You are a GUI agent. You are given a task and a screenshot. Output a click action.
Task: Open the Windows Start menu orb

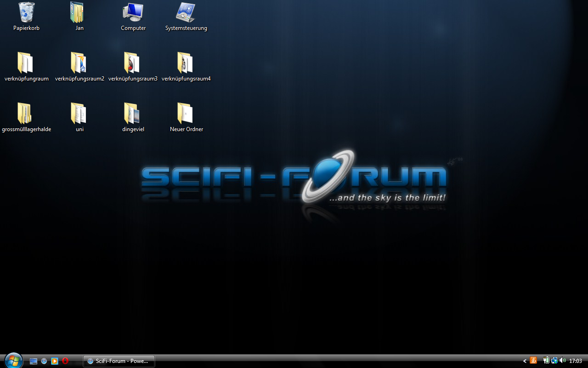click(13, 361)
